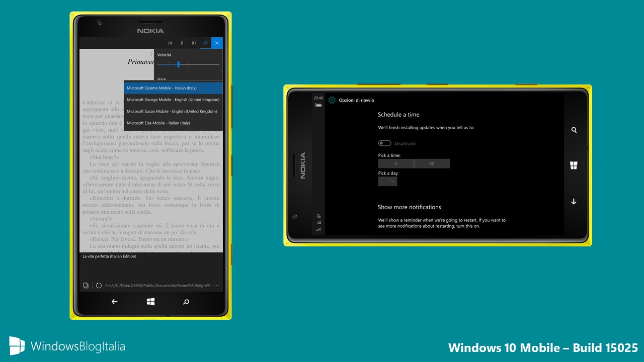644x362 pixels.
Task: Skip to previous paragraph in read aloud bar
Action: coord(170,43)
